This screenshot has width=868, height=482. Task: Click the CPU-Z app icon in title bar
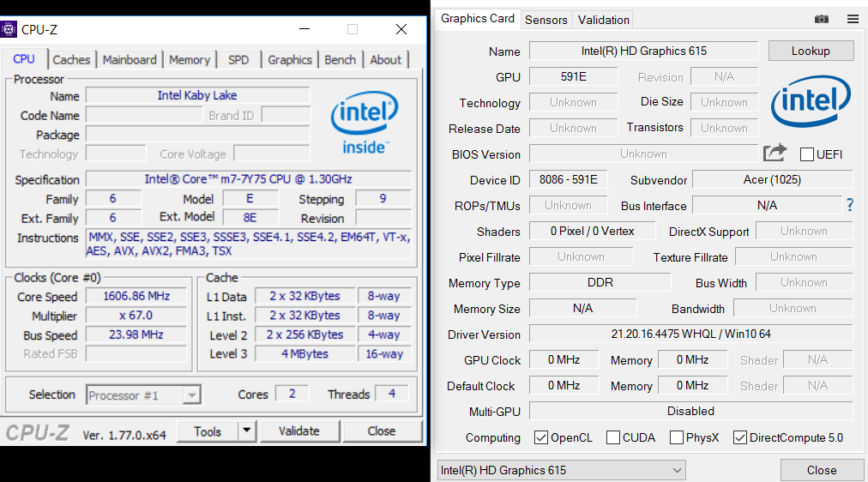(9, 29)
